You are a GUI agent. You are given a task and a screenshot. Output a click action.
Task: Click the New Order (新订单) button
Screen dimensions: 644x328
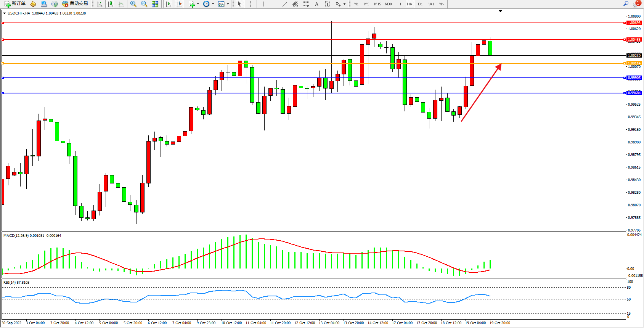pos(15,4)
